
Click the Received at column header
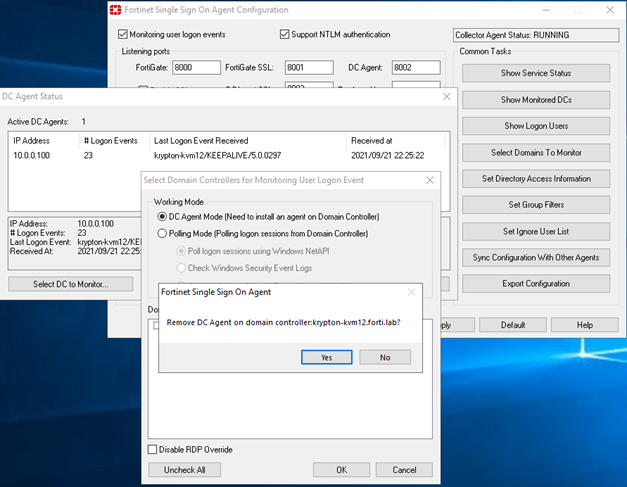pos(395,141)
